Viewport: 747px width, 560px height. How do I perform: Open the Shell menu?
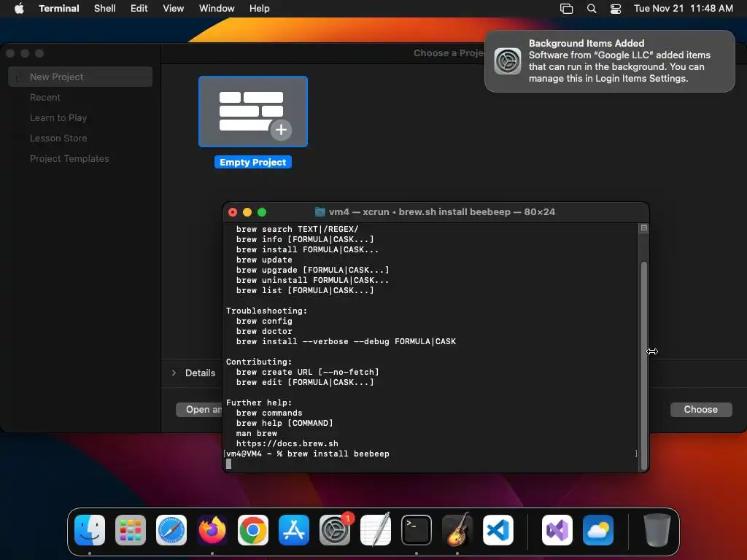[x=105, y=8]
